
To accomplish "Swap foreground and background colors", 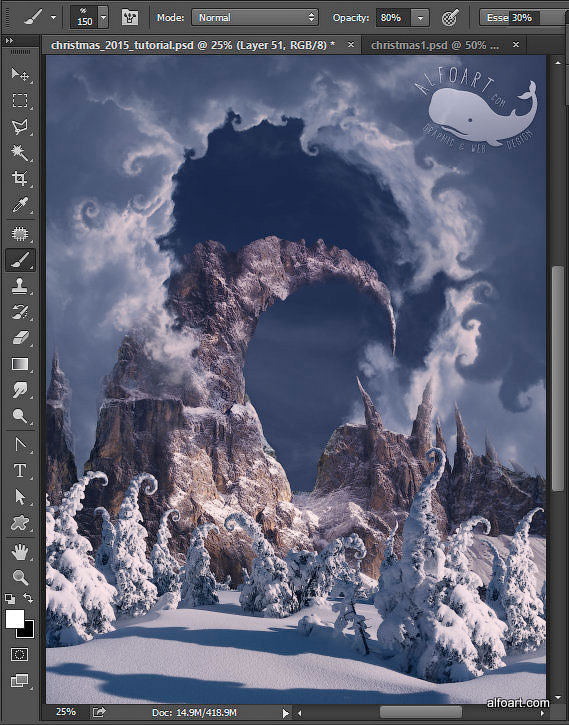I will coord(28,599).
